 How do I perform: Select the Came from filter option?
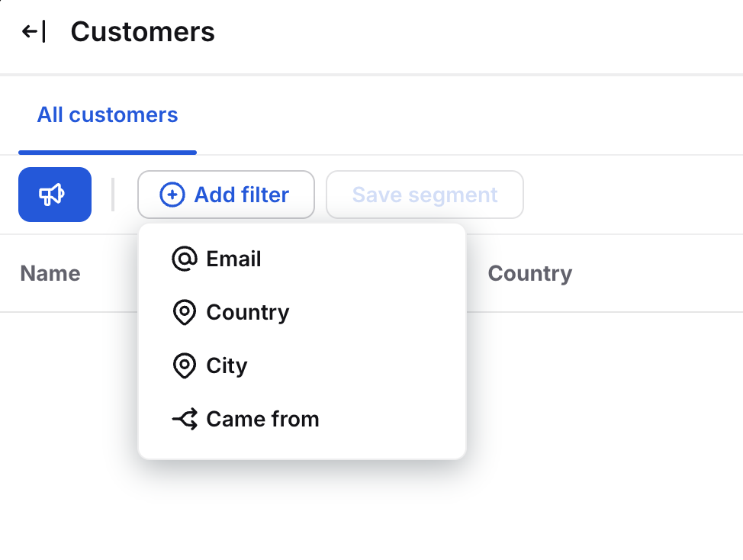(262, 419)
